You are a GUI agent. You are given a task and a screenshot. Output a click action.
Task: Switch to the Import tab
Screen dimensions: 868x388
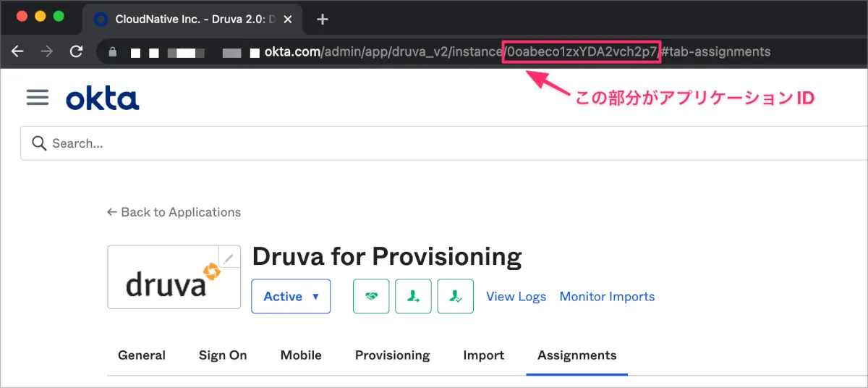484,355
